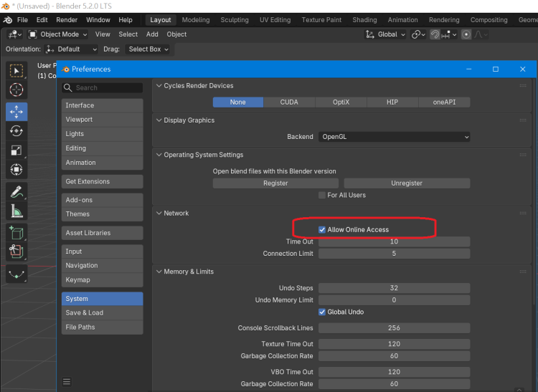The height and width of the screenshot is (392, 538).
Task: Click the scissors tool below Add Cube
Action: tap(16, 252)
